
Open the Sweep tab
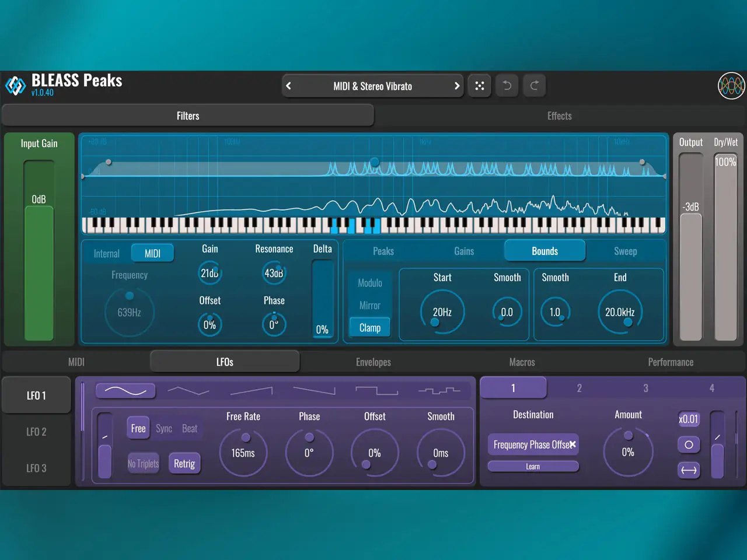(626, 251)
